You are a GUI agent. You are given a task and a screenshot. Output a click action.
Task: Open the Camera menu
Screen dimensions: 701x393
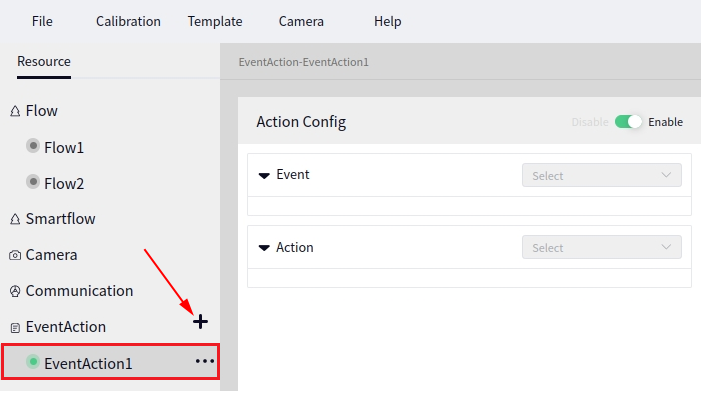pos(301,21)
